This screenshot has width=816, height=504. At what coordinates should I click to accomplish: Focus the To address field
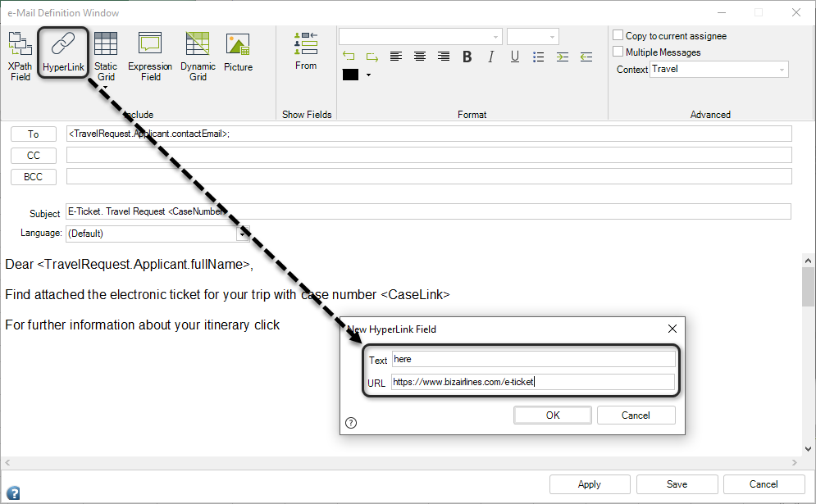coord(429,134)
